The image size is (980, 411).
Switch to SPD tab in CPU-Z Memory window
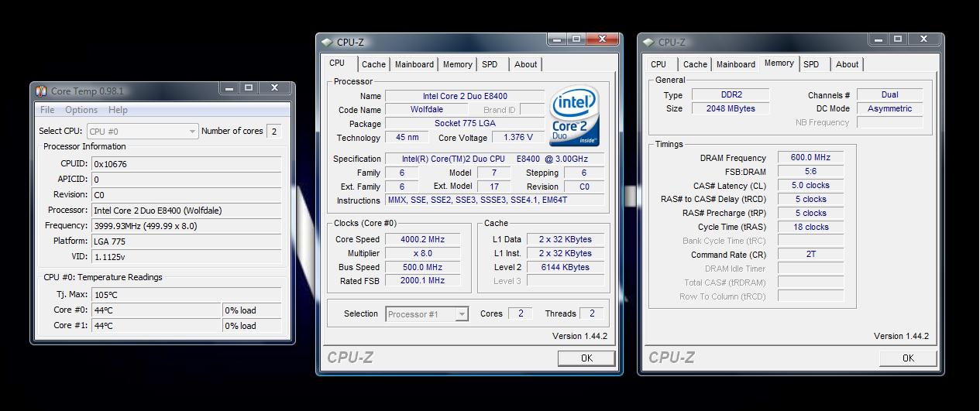(811, 64)
